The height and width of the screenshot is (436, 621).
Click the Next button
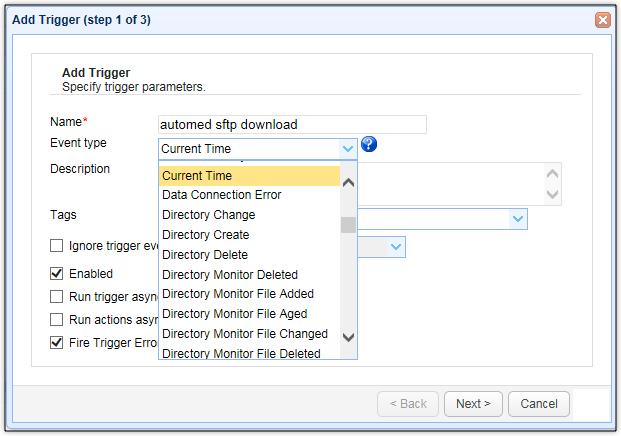[473, 404]
